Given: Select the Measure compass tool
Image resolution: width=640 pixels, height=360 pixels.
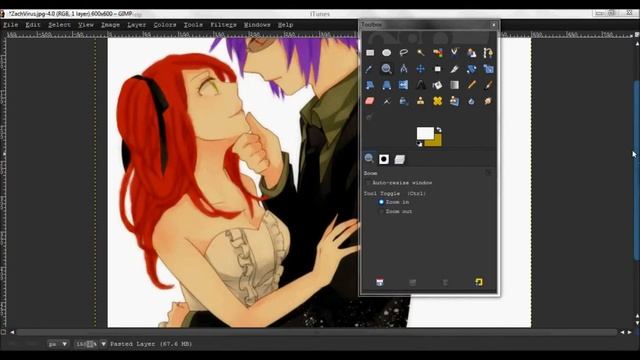Looking at the screenshot, I should point(404,69).
